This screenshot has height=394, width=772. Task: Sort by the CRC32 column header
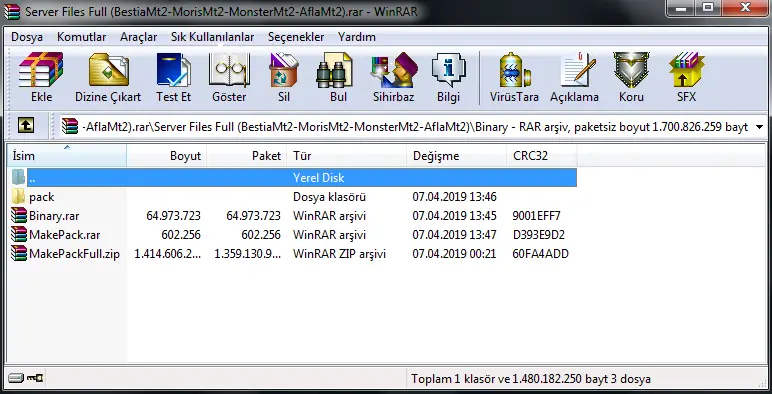(542, 156)
